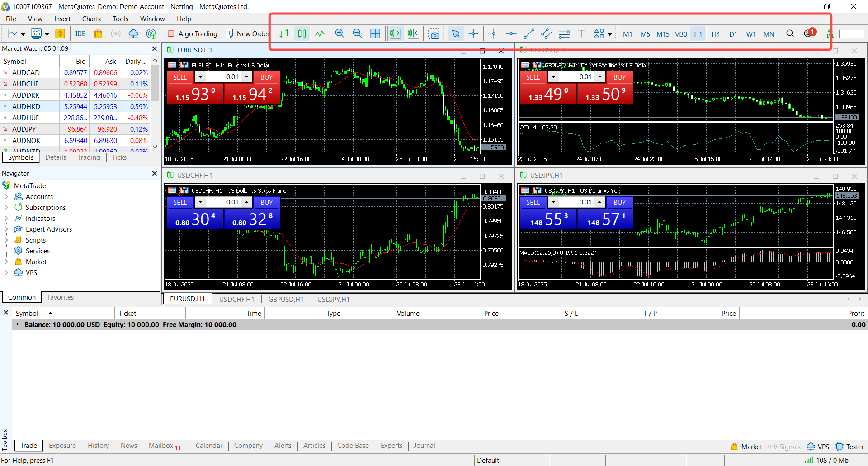Click BUY on the USDJPY chart
868x466 pixels.
tap(619, 203)
